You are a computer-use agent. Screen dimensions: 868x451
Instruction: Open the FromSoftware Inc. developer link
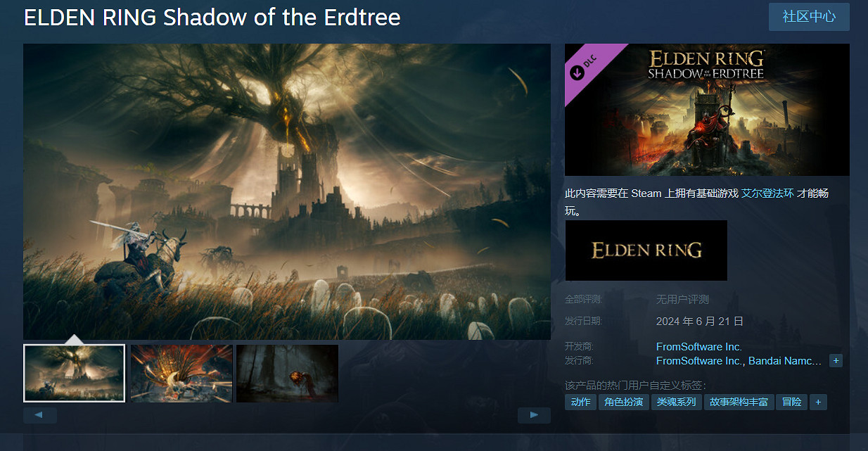click(699, 347)
